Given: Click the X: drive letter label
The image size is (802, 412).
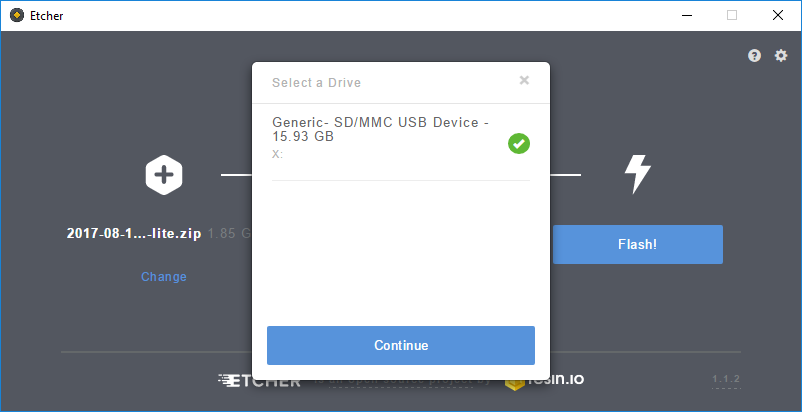Looking at the screenshot, I should pos(278,155).
